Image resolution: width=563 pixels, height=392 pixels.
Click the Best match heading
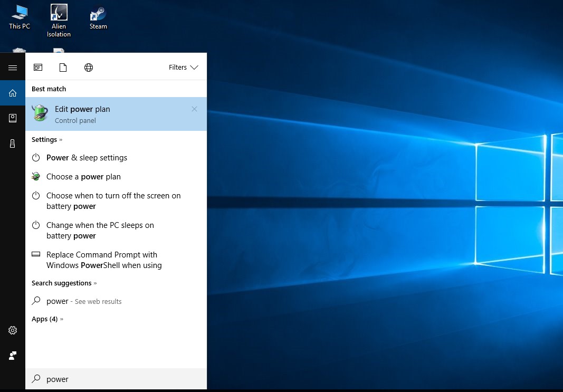49,89
